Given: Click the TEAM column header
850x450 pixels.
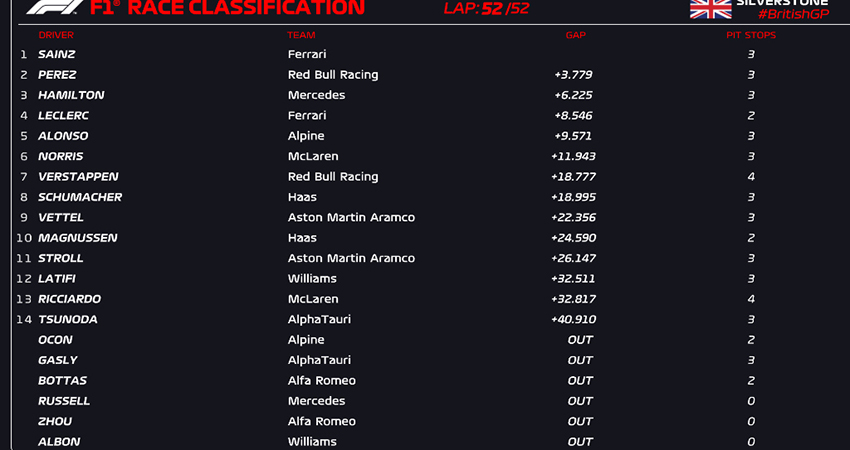Looking at the screenshot, I should click(x=301, y=35).
